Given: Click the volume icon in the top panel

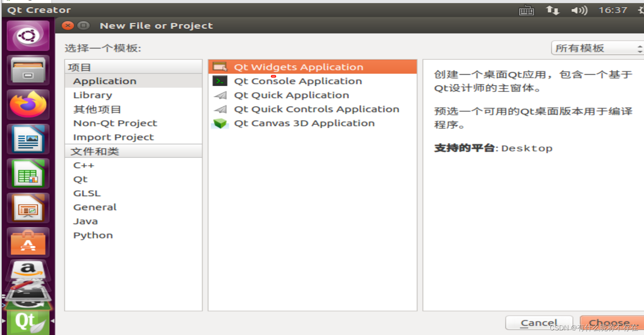Looking at the screenshot, I should (x=579, y=10).
